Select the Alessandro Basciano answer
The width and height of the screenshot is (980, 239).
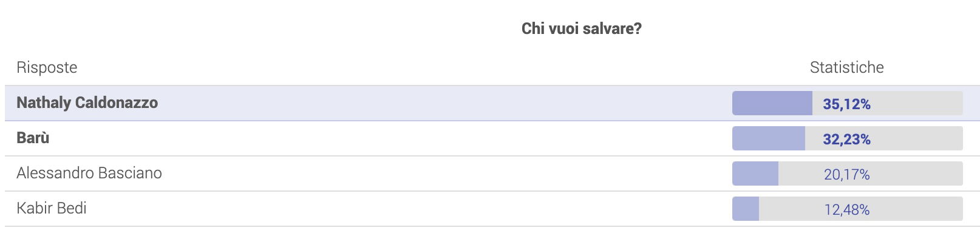point(89,173)
